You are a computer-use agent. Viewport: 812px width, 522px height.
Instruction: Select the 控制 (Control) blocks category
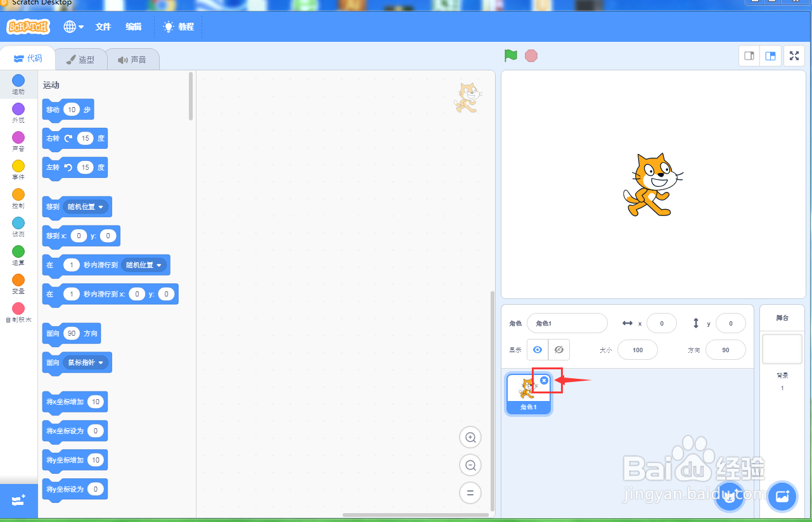(18, 197)
